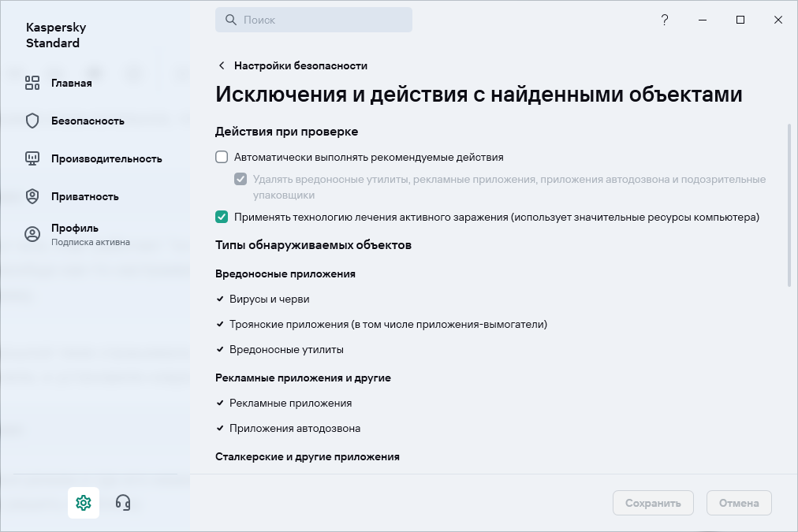Image resolution: width=798 pixels, height=532 pixels.
Task: Maximize the Kaspersky window
Action: pyautogui.click(x=740, y=20)
